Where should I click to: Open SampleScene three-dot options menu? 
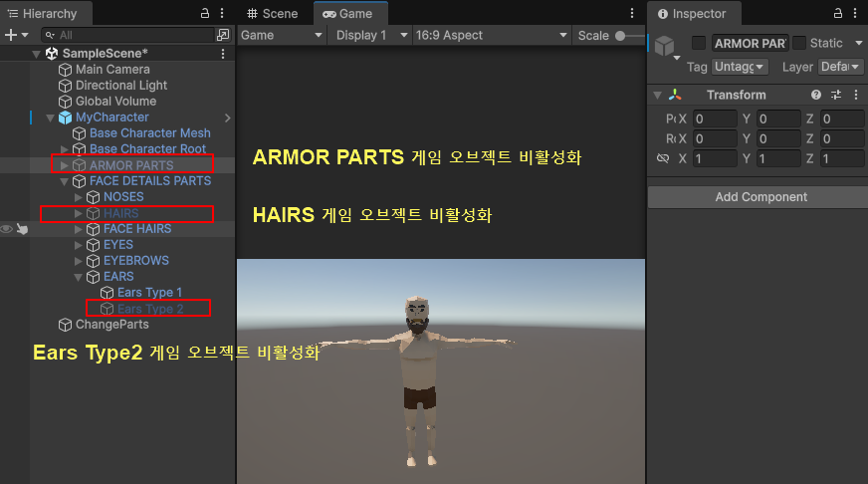pyautogui.click(x=222, y=54)
